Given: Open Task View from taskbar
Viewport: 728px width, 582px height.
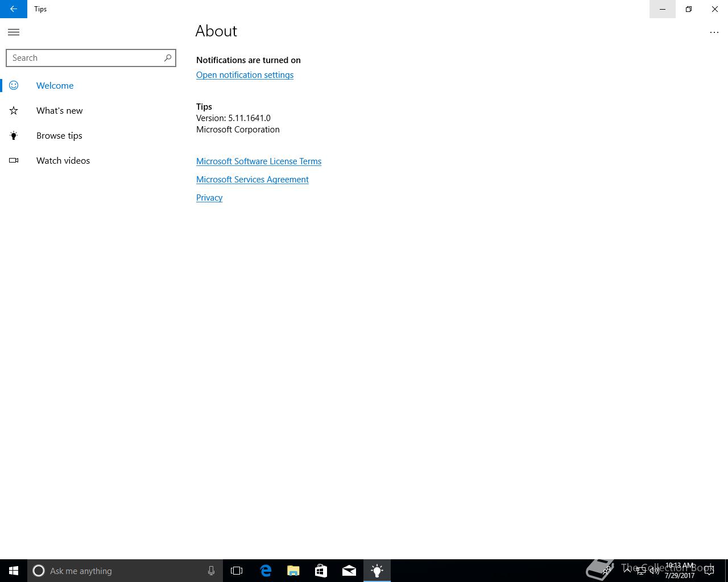Looking at the screenshot, I should [237, 571].
